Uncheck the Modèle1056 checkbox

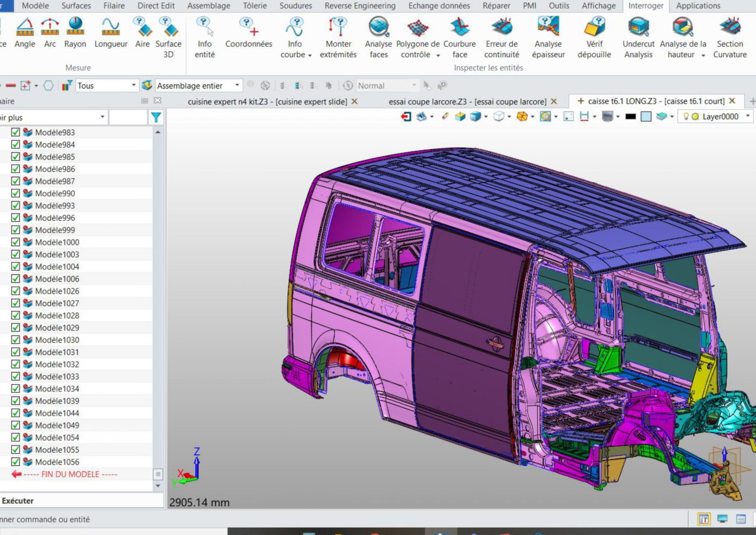tap(15, 462)
